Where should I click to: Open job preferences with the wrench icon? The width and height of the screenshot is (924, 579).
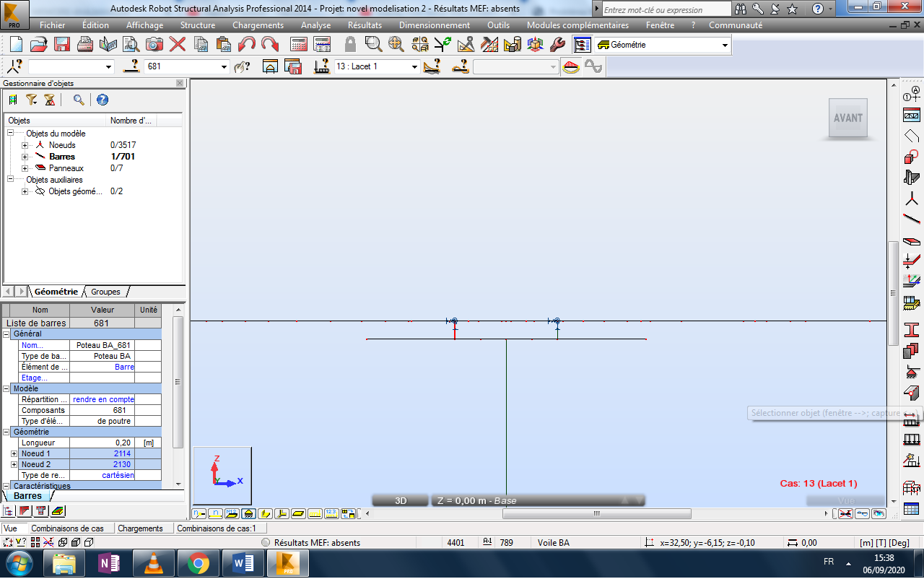pos(557,44)
